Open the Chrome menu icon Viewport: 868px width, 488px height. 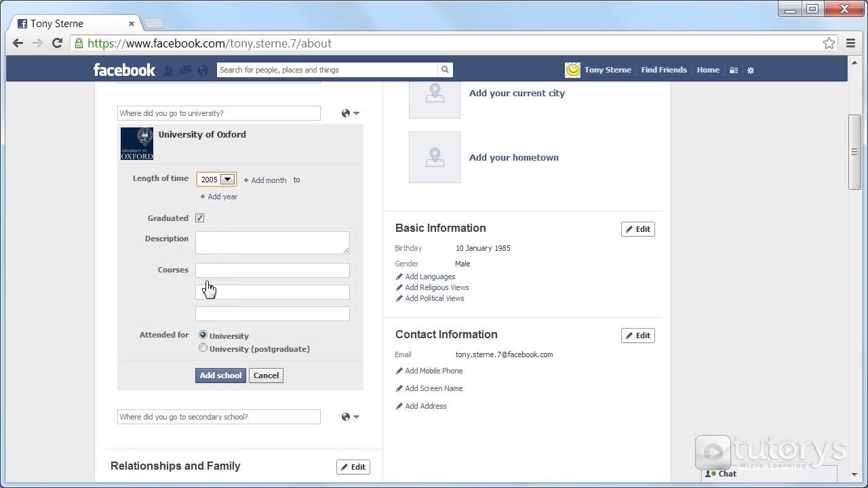(x=851, y=43)
